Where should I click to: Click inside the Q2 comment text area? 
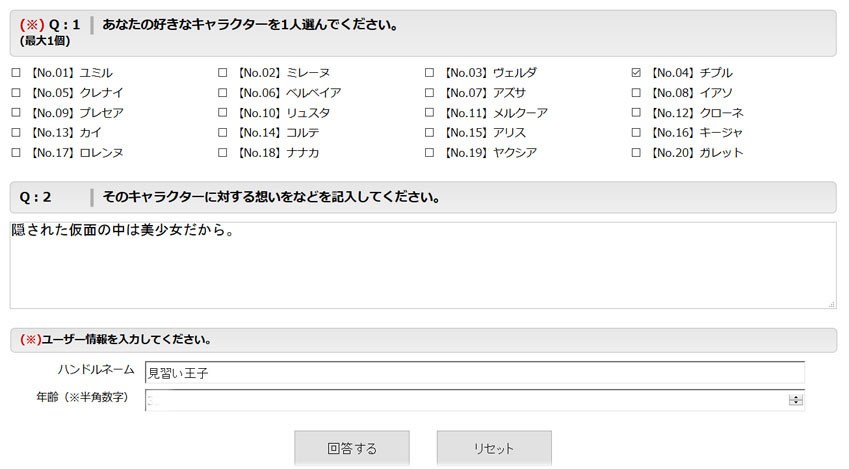423,265
